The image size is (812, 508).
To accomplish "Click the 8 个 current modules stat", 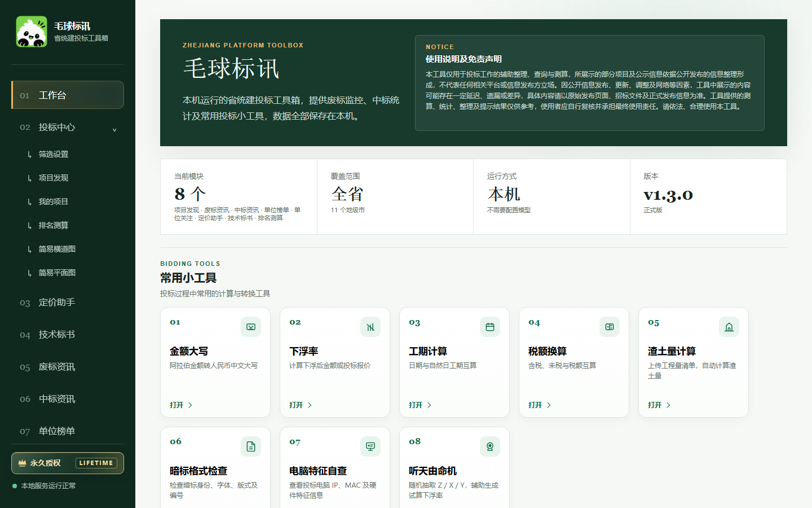I will coord(239,196).
